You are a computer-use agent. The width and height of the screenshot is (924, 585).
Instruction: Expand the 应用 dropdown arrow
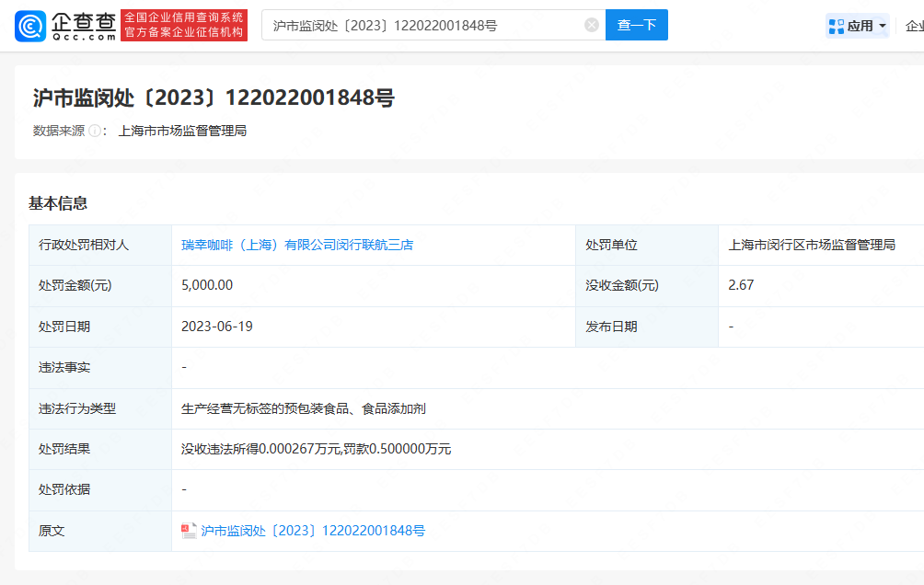pos(883,26)
